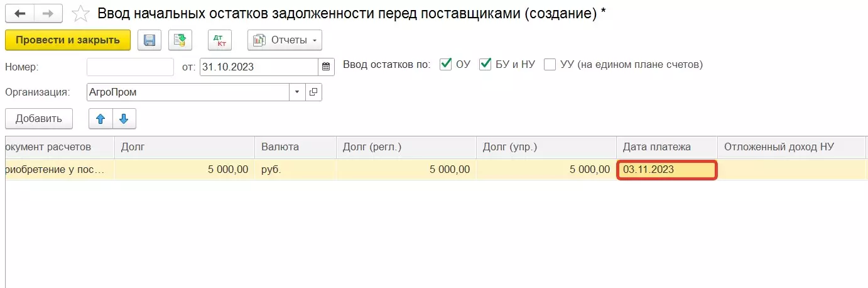
Task: Open the calendar date picker
Action: point(327,66)
